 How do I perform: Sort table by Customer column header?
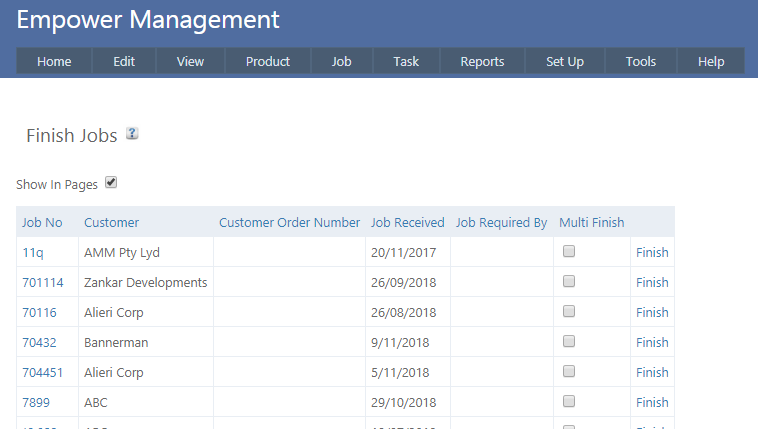pos(111,222)
